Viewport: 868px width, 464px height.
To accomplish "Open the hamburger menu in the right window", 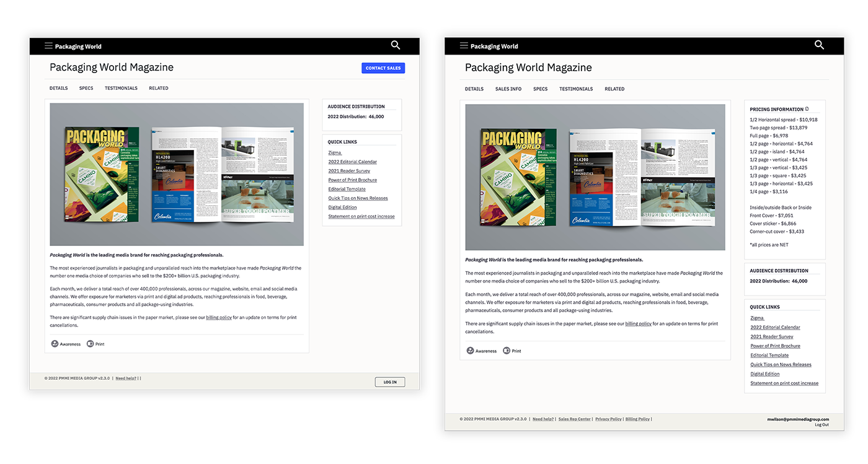I will tap(464, 46).
